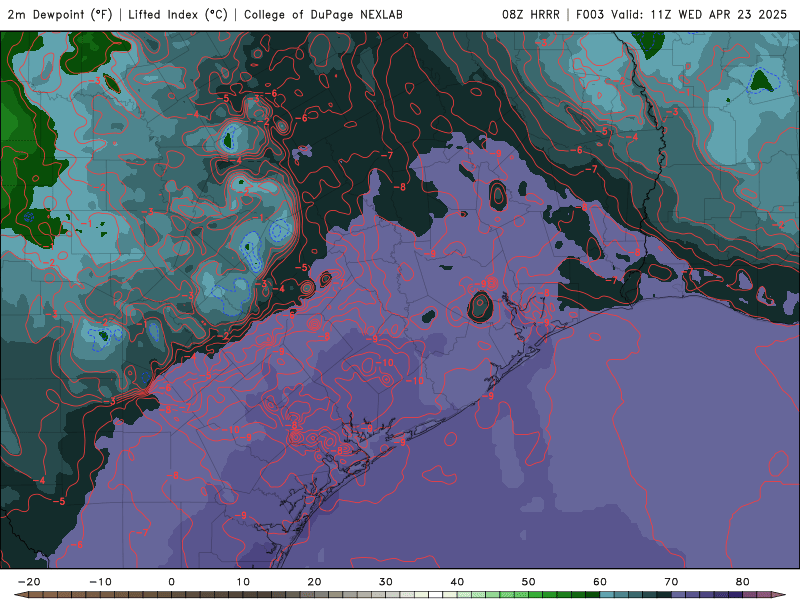Click the '2m Dewpoint (°F)' title text

pos(60,14)
